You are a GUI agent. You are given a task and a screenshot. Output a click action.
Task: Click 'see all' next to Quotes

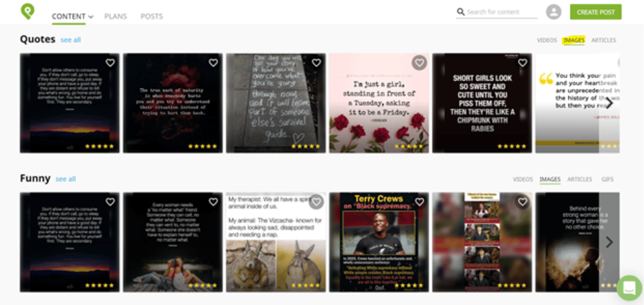point(70,40)
